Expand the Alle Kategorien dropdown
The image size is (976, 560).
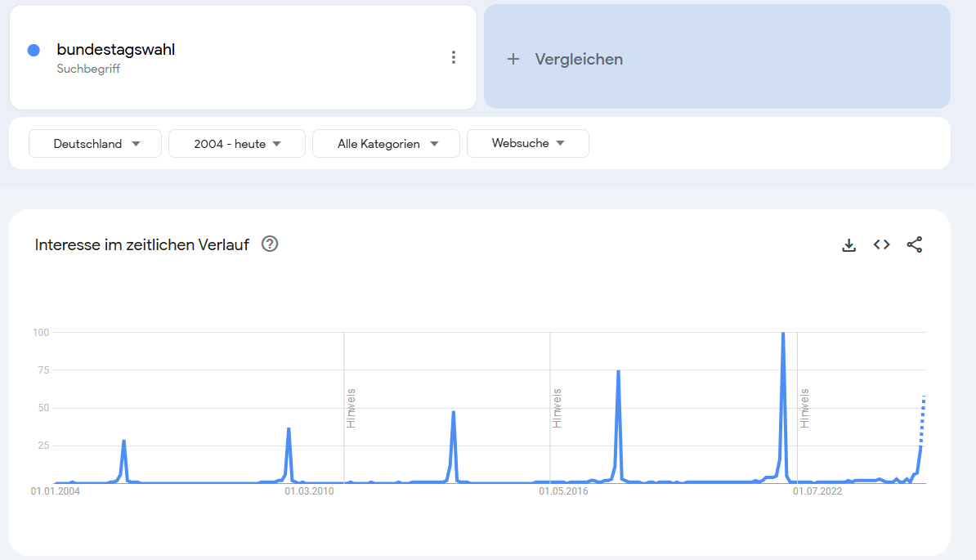tap(386, 144)
